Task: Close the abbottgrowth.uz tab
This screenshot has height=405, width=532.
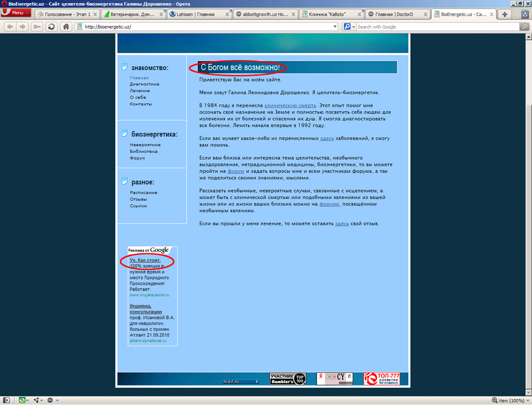Action: pos(293,14)
